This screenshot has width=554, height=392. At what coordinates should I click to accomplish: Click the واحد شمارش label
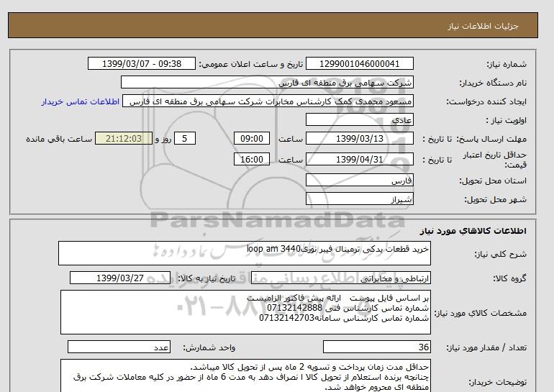click(209, 347)
